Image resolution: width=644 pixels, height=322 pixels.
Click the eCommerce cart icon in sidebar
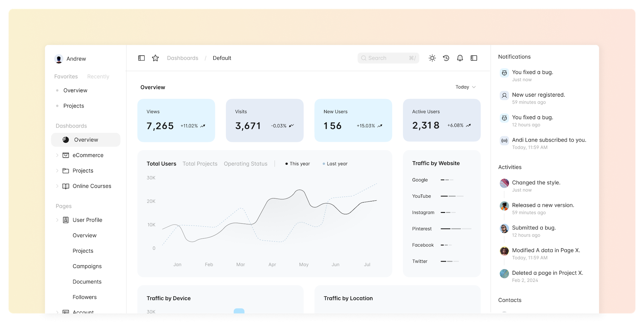pyautogui.click(x=66, y=155)
